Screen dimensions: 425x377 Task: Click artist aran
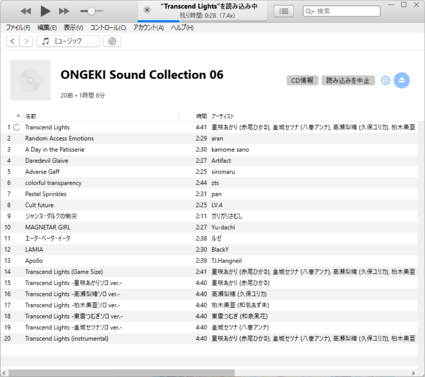[x=217, y=138]
